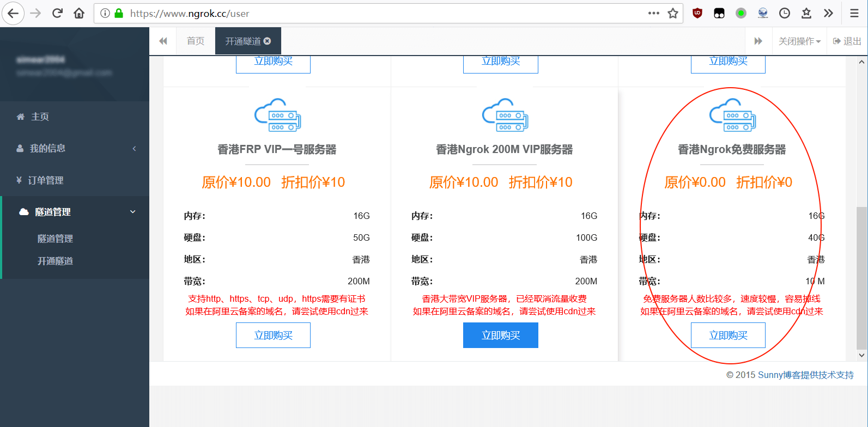Click the vertical scrollbar thumb

861,278
